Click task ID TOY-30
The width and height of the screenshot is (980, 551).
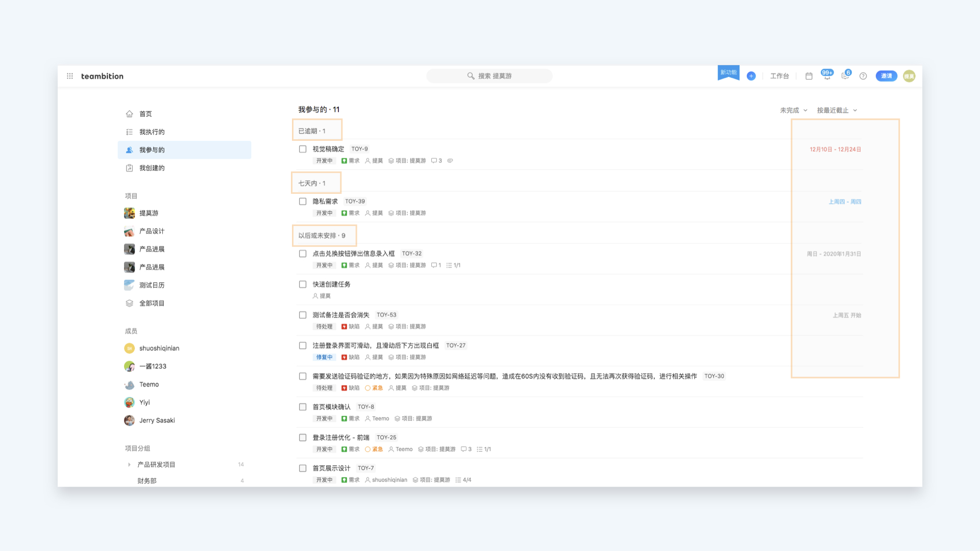click(714, 377)
